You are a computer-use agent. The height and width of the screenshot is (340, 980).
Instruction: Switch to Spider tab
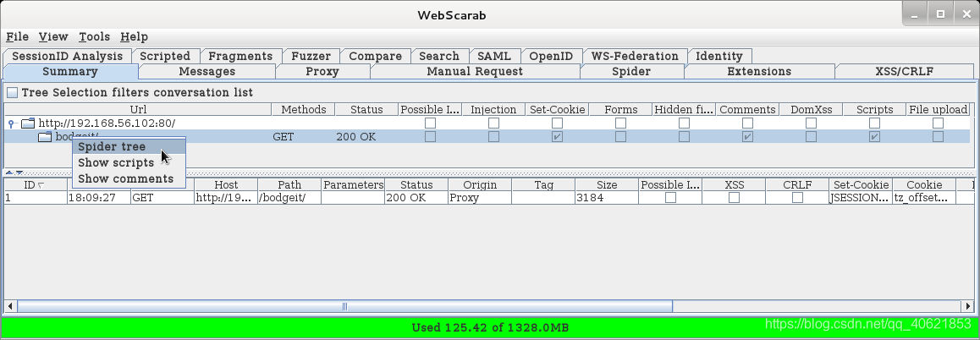tap(631, 71)
